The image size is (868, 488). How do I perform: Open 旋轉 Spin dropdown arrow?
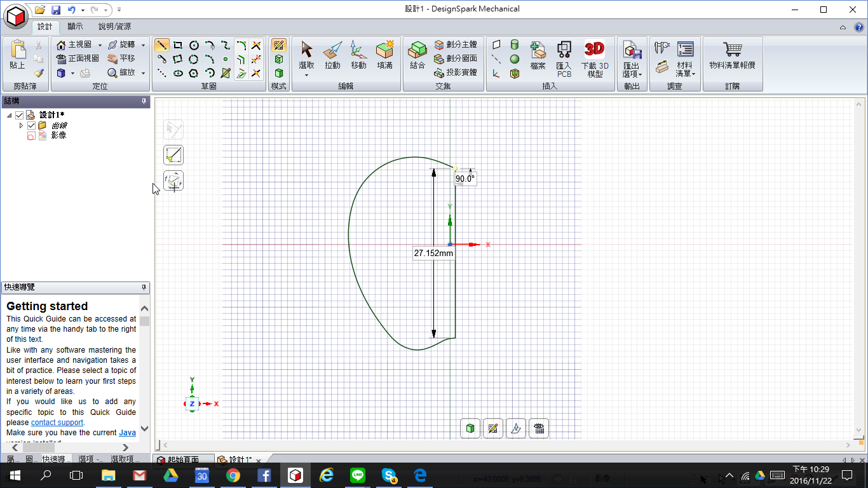tap(143, 45)
